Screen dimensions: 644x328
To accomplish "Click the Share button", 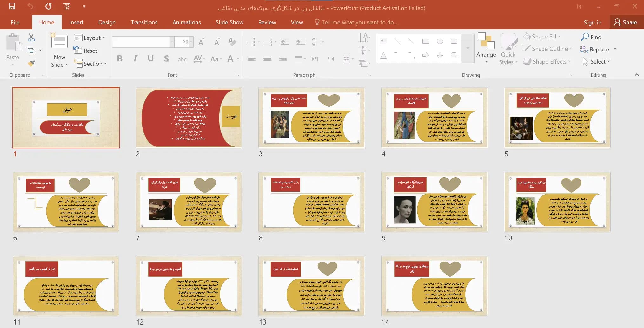I will pos(626,22).
